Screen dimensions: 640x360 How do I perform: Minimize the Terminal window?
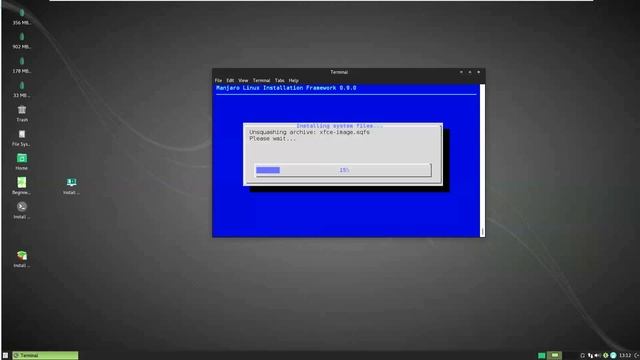(x=461, y=72)
